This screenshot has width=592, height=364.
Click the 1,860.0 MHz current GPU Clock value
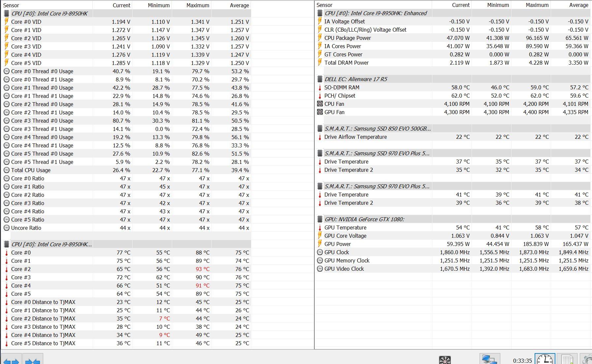[x=455, y=252]
